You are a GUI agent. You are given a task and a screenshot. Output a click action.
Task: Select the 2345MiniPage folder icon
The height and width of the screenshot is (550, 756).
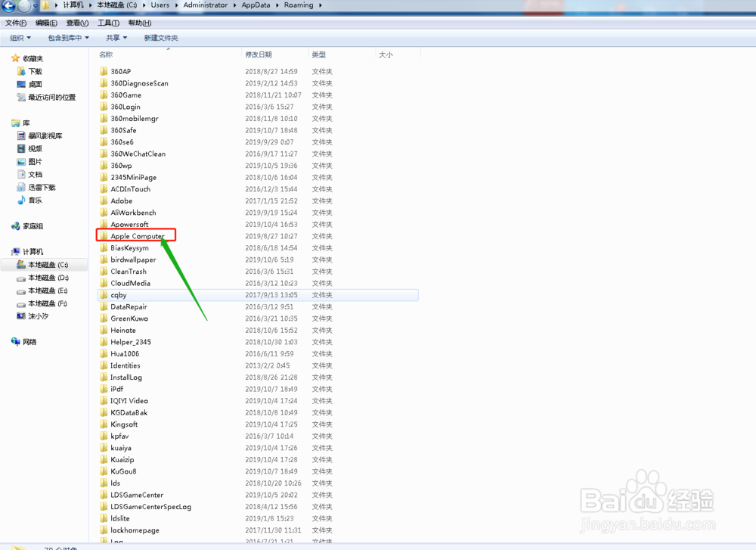[x=104, y=177]
